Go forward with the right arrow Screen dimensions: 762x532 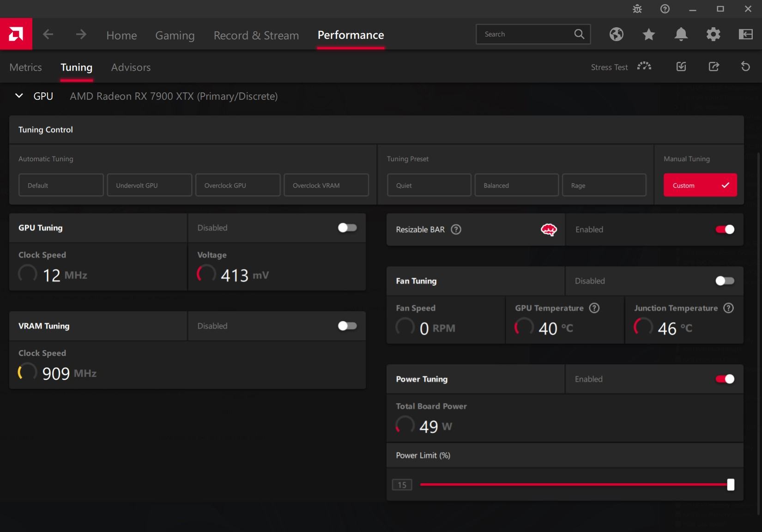point(81,34)
